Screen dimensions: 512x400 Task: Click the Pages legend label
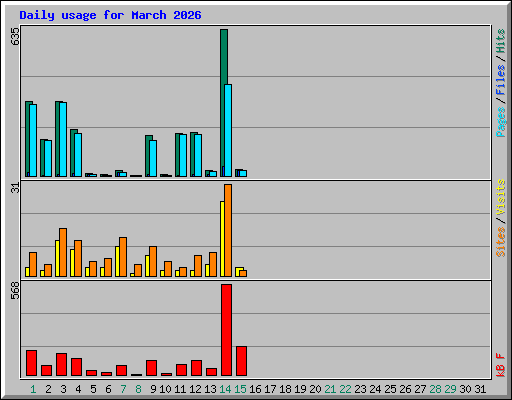501,122
